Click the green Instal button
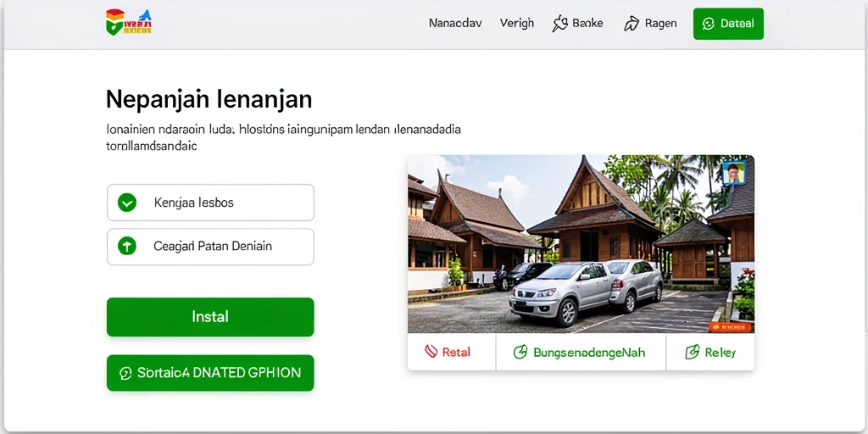868x434 pixels. (210, 317)
